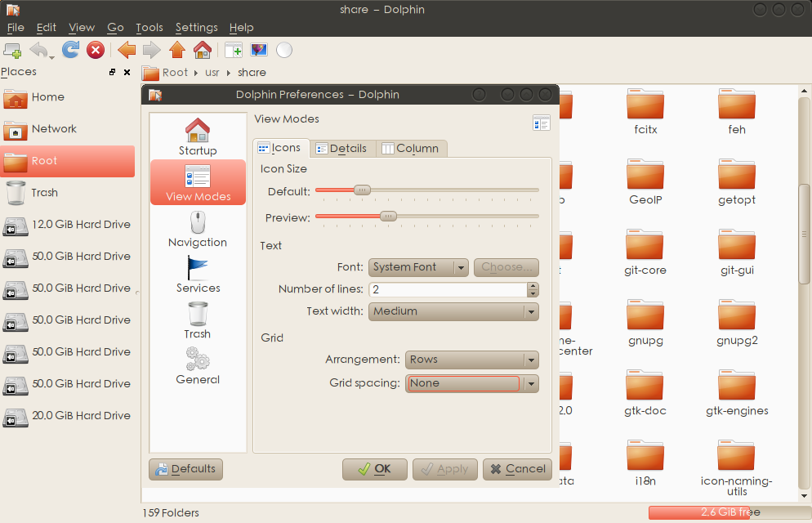Open the Navigation preferences section
The height and width of the screenshot is (523, 812).
[x=198, y=230]
